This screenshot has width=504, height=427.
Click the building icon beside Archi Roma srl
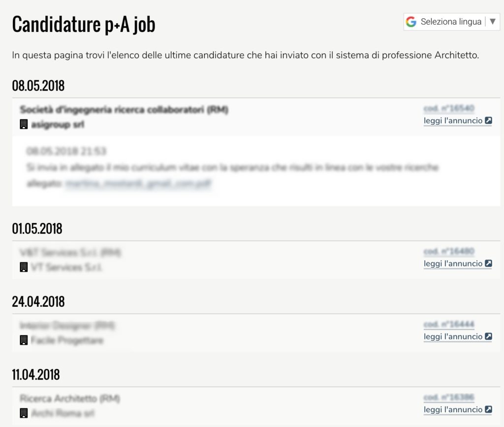(24, 413)
